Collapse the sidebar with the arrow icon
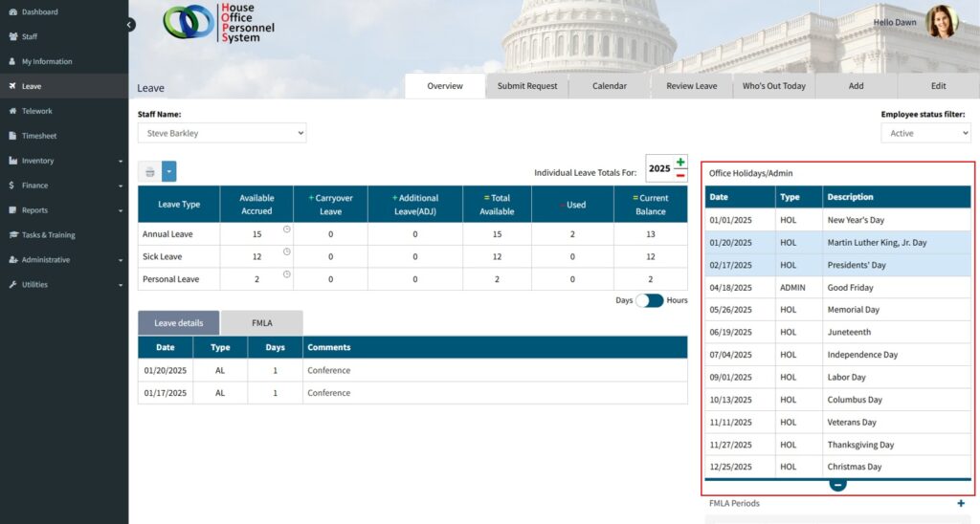The image size is (980, 524). (x=130, y=25)
